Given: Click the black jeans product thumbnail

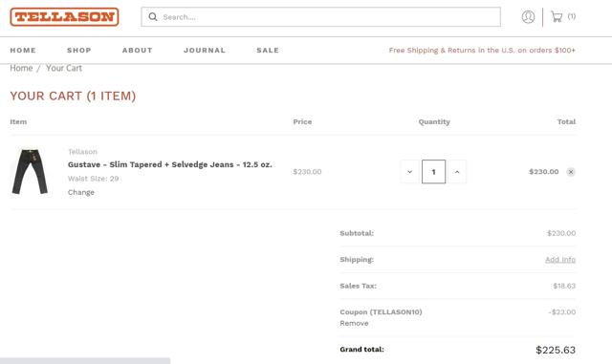Looking at the screenshot, I should click(30, 172).
